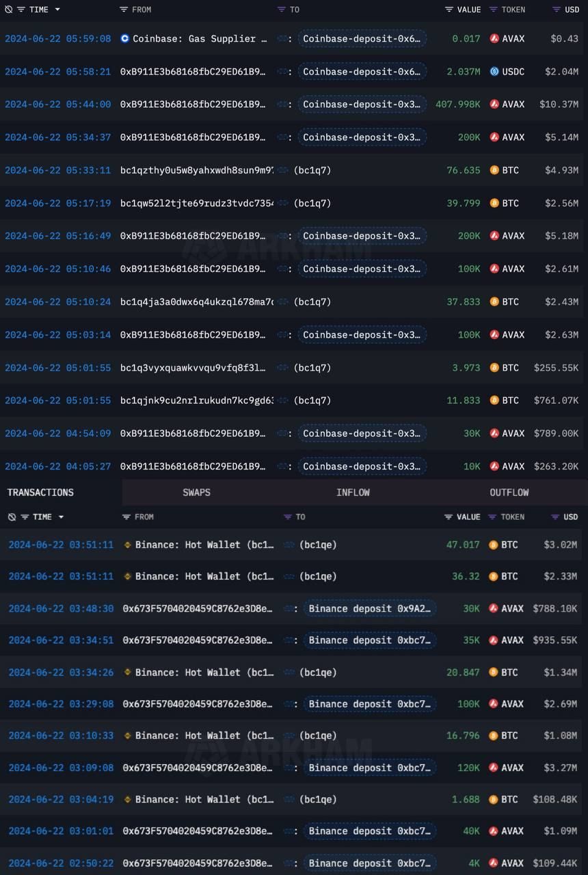This screenshot has height=875, width=588.
Task: Click the timestamp 2024-06-22 04:05:27
Action: point(57,466)
